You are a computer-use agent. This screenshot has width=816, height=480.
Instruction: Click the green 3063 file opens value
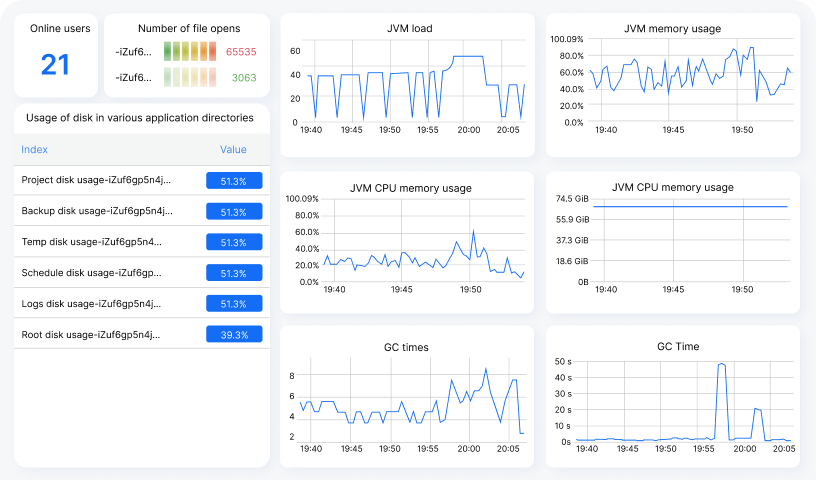click(x=244, y=77)
